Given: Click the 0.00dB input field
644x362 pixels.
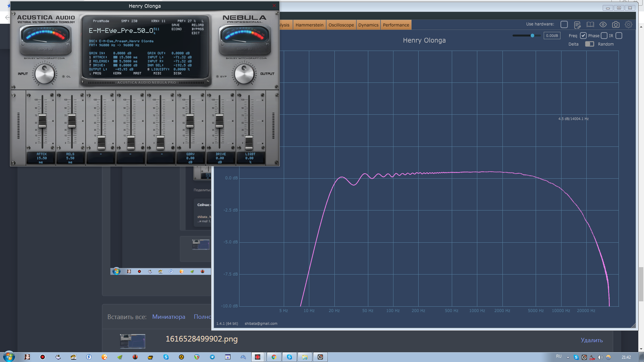Looking at the screenshot, I should 552,36.
